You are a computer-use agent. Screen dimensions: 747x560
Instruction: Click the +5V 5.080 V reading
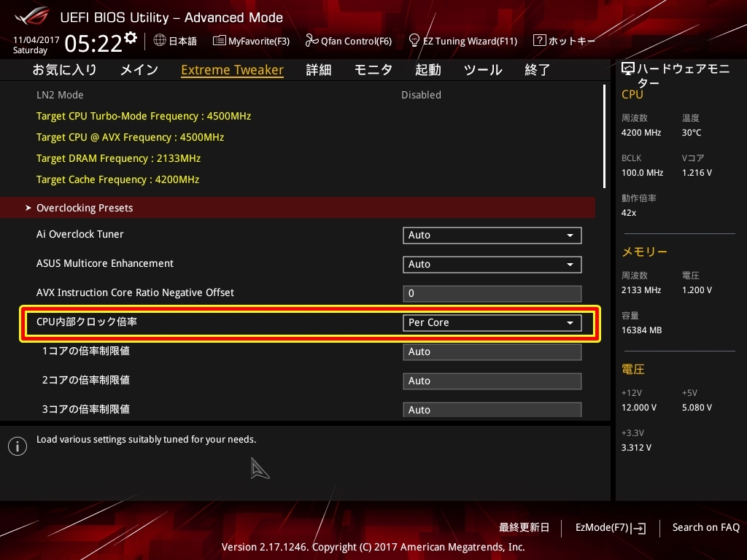tap(697, 408)
